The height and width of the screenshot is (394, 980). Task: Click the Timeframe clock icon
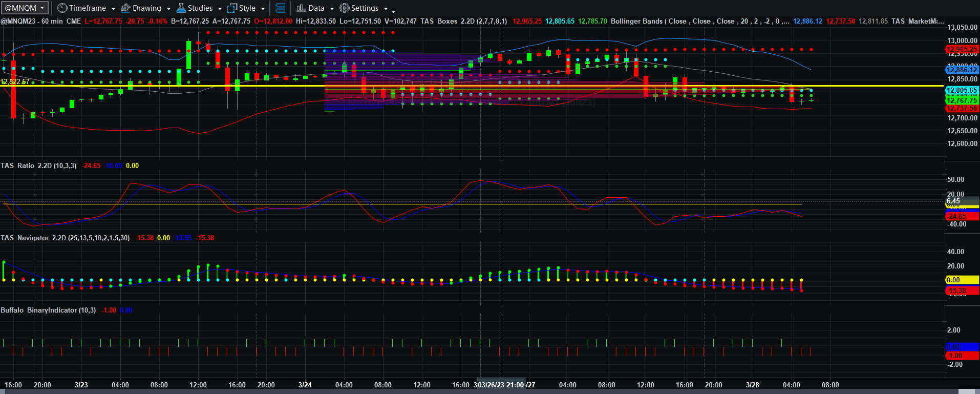click(62, 8)
